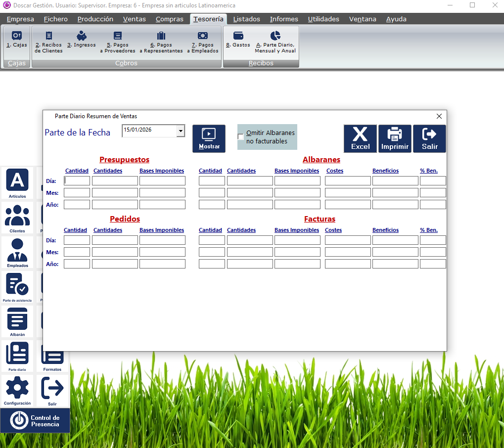The height and width of the screenshot is (448, 504).
Task: Open Parte Diario, Mensual y Anual
Action: click(275, 41)
